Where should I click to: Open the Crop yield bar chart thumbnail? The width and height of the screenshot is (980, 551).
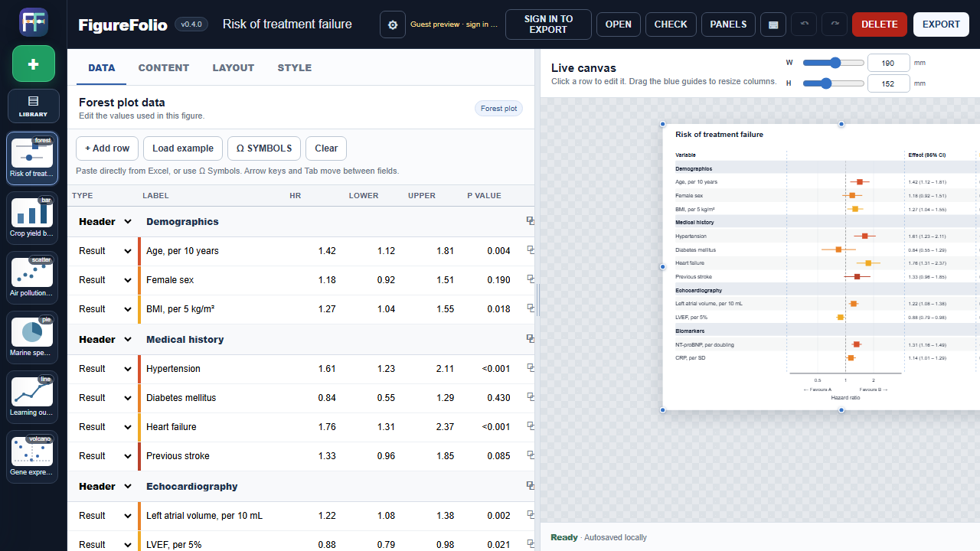point(33,218)
